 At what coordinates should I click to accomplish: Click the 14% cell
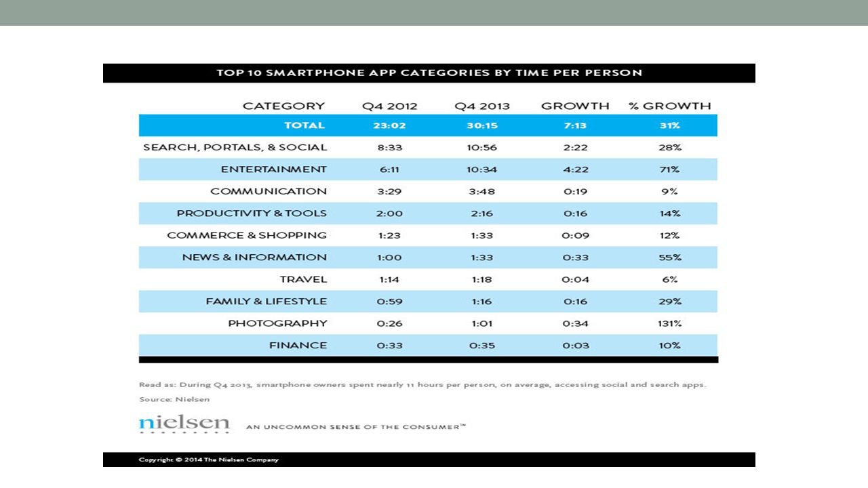coord(669,213)
